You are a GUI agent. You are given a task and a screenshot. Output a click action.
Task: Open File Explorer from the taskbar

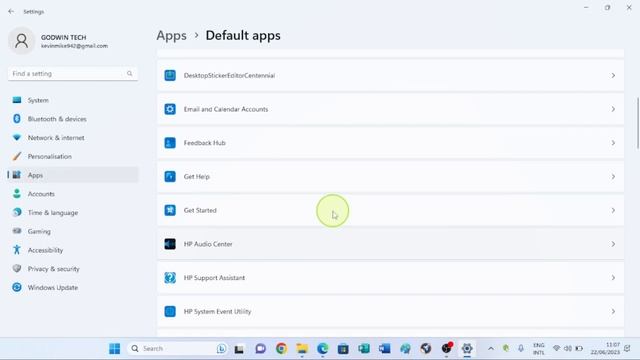[302, 349]
